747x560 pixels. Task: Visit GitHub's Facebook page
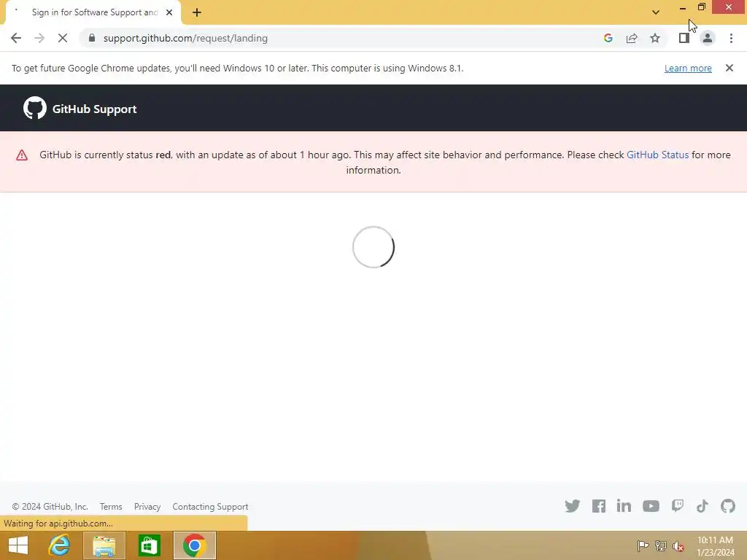[599, 506]
